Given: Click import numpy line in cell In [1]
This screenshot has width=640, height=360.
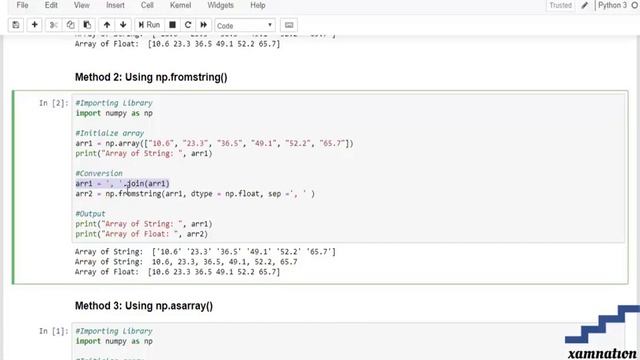Looking at the screenshot, I should point(114,341).
